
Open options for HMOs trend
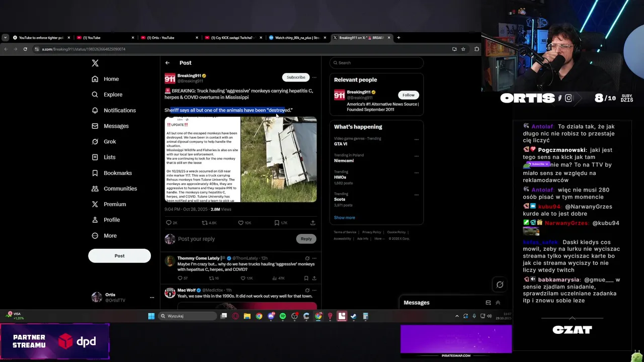416,173
